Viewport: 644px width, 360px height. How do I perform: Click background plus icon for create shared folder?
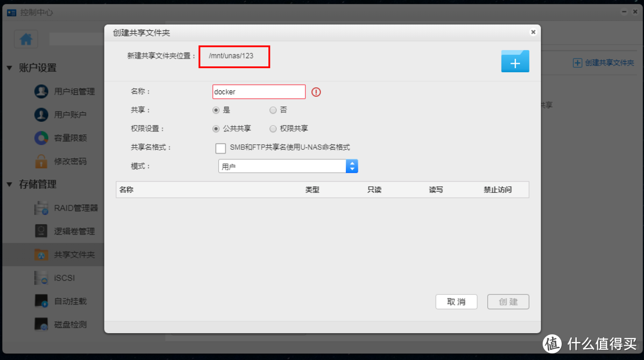[577, 63]
